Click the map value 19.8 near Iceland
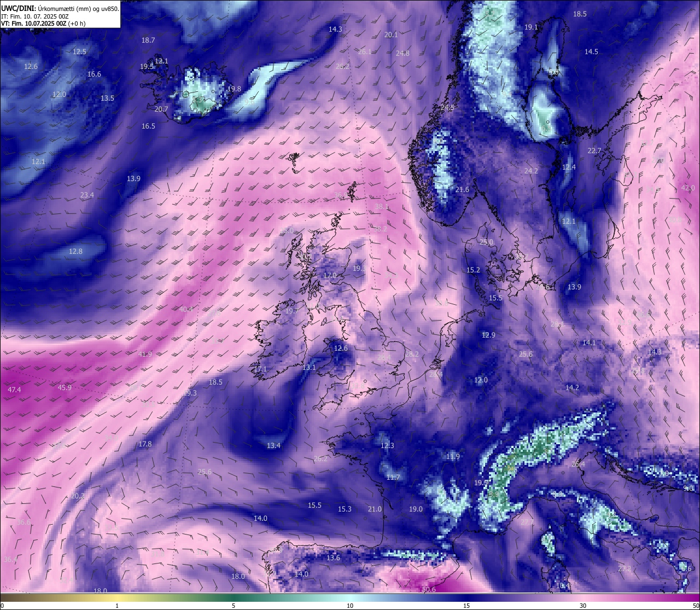700x610 pixels. [234, 89]
